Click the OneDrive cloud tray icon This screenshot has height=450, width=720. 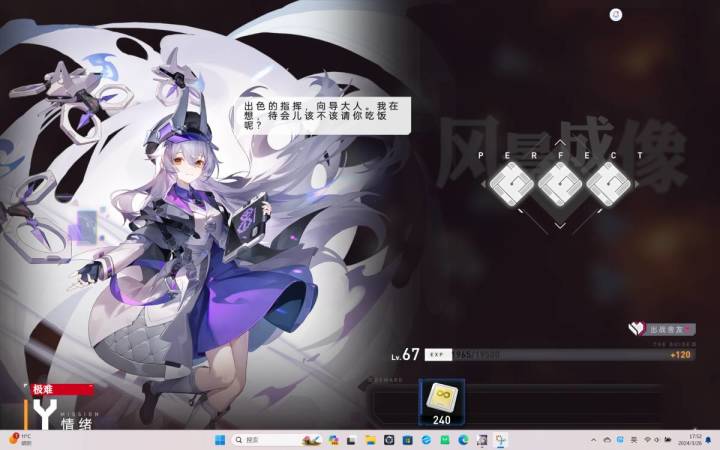[x=607, y=440]
